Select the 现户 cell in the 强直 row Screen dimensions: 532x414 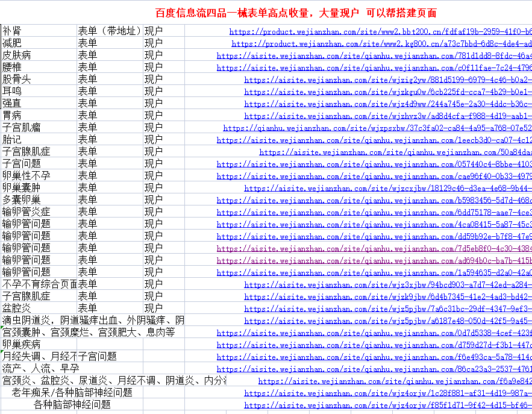tap(154, 103)
